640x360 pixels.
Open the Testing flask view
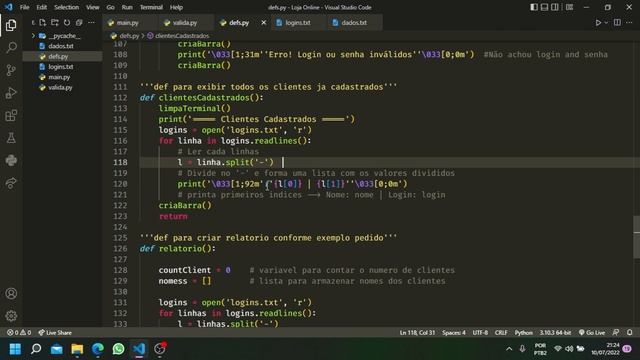[11, 138]
